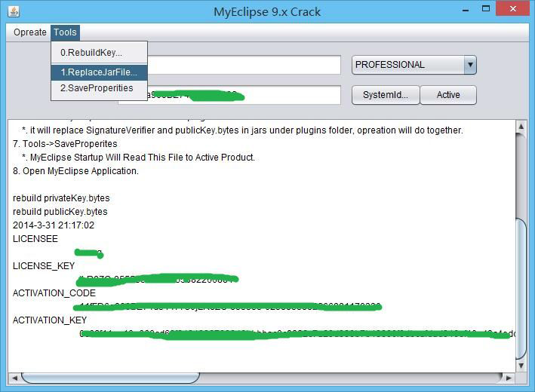The height and width of the screenshot is (392, 535).
Task: Click the horizontal scrollbar right arrow
Action: (x=509, y=378)
